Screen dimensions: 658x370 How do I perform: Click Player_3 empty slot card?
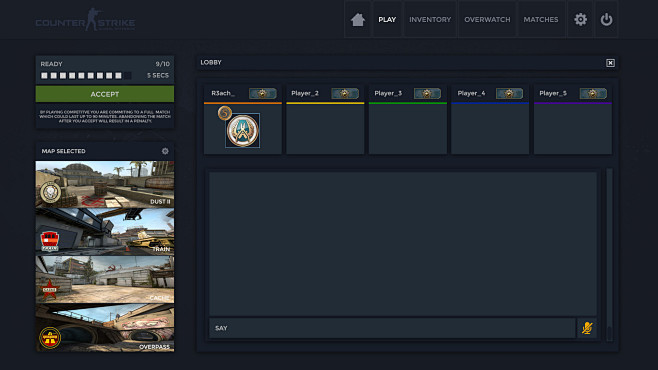coord(407,129)
